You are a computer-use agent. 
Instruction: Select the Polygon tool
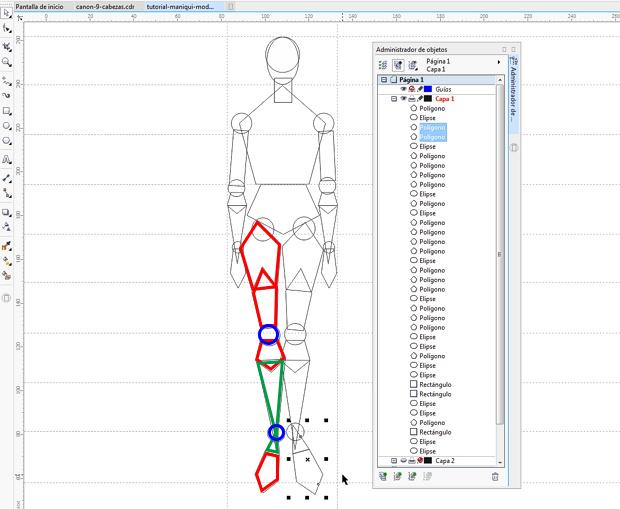(6, 141)
